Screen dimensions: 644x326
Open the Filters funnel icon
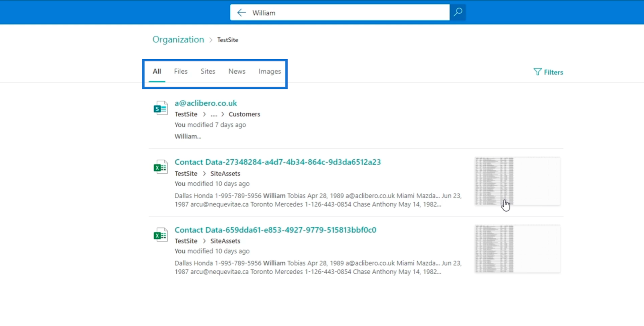[537, 72]
